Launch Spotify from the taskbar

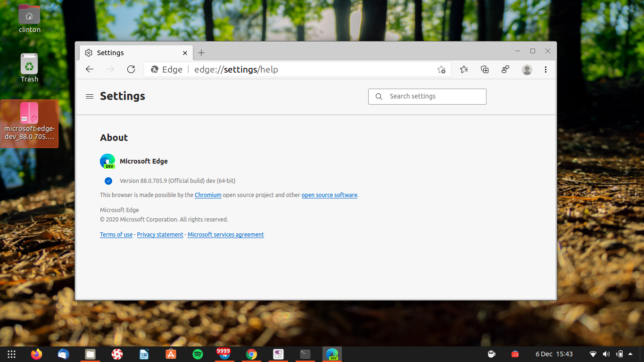[198, 354]
